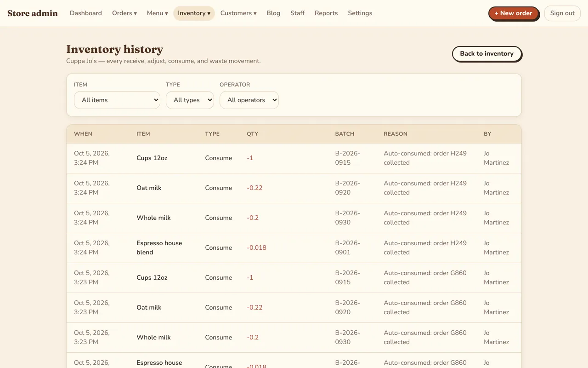Click the WHEN column header
This screenshot has height=368, width=588.
83,134
